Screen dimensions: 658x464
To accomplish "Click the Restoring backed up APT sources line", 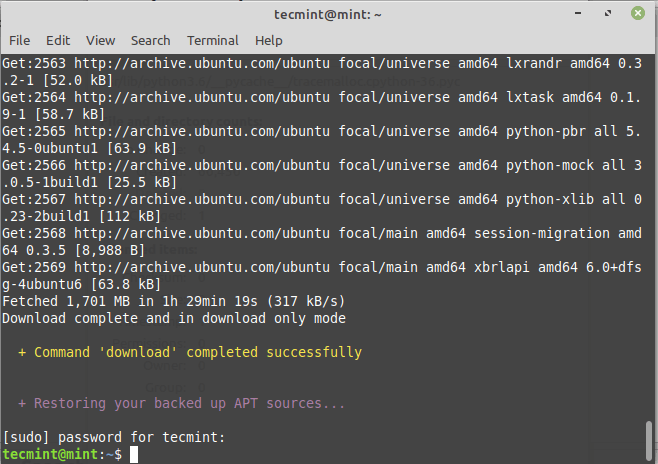I will tap(182, 403).
